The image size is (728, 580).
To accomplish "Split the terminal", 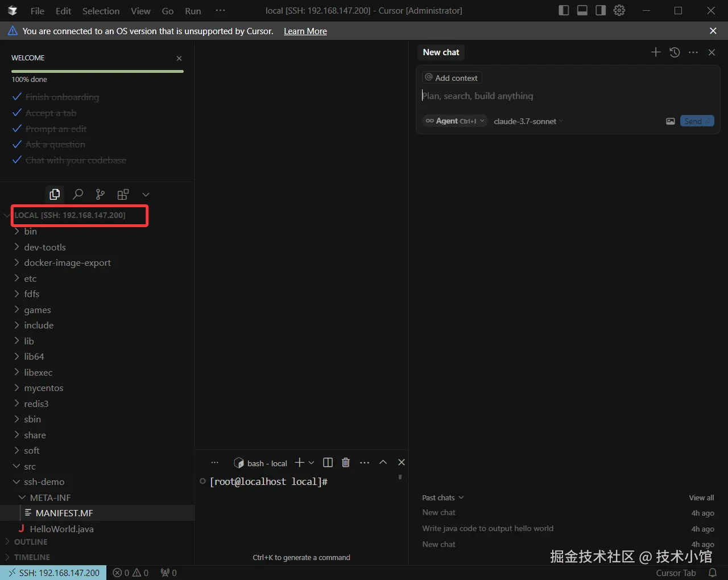I will (x=328, y=463).
